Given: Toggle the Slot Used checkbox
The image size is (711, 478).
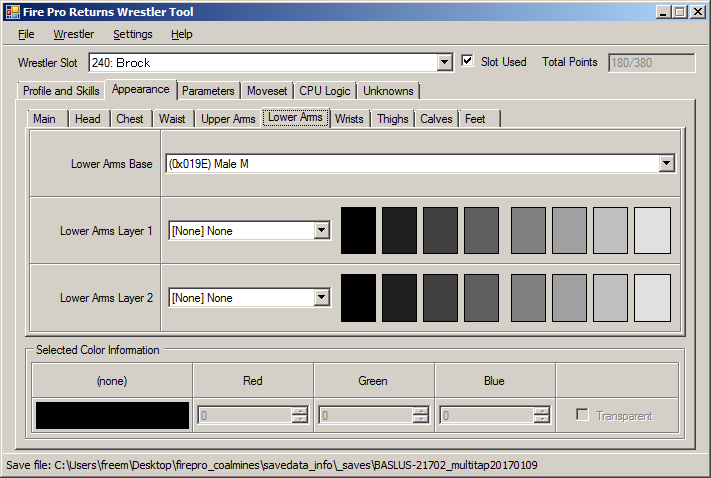Looking at the screenshot, I should pos(468,62).
